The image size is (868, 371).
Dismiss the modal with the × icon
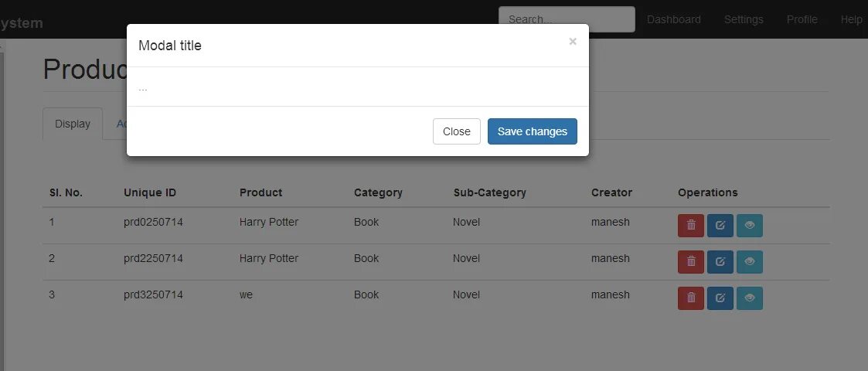pos(572,42)
